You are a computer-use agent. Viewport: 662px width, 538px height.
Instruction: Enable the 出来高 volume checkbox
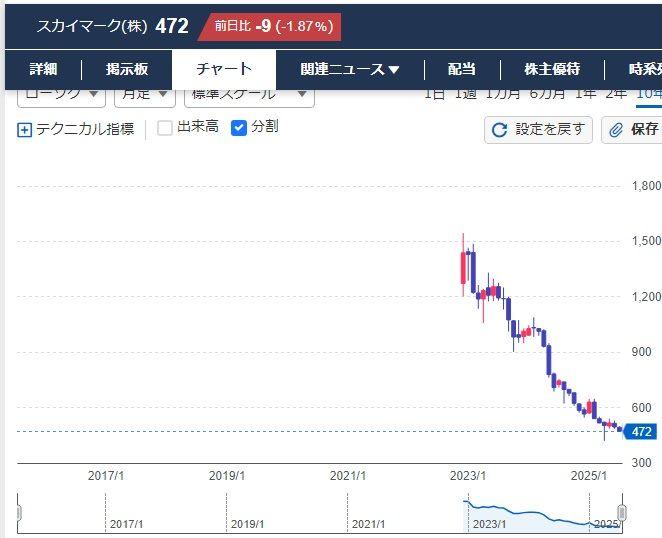coord(165,128)
